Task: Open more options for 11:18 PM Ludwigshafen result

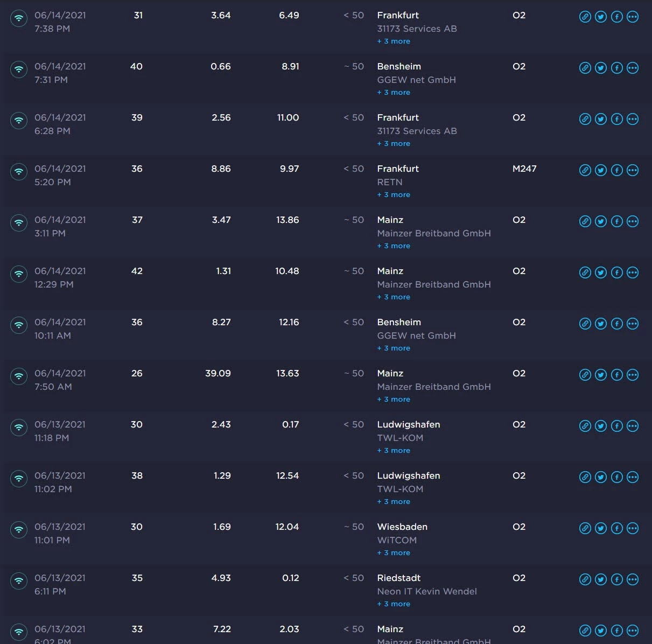Action: coord(633,426)
